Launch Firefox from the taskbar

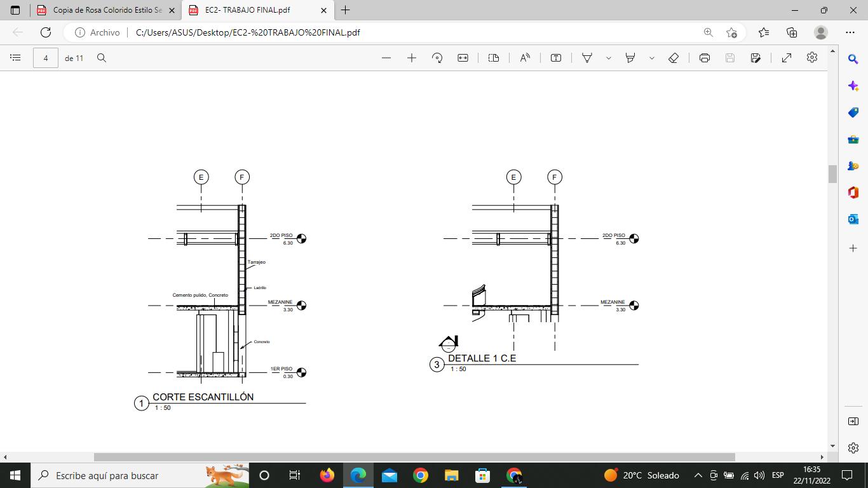327,475
